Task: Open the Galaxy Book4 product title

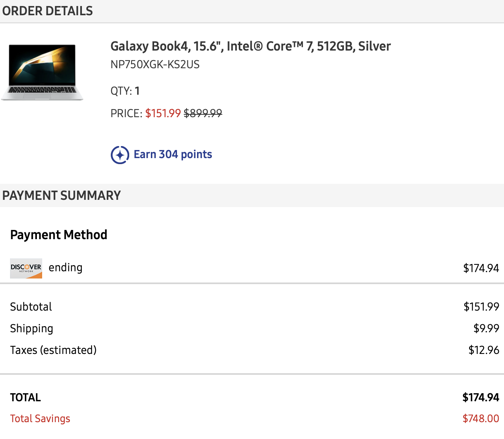Action: [x=250, y=46]
